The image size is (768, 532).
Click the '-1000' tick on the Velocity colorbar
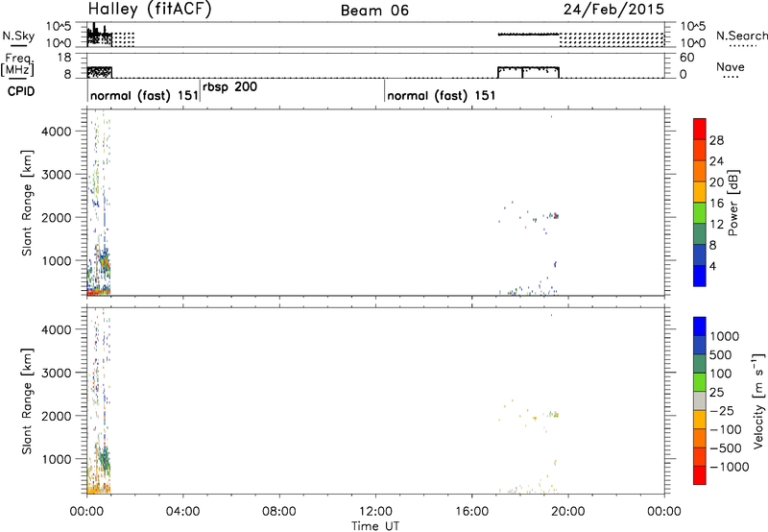point(730,467)
